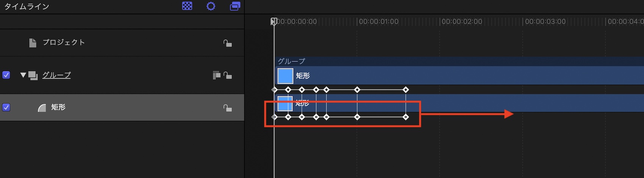The width and height of the screenshot is (644, 178).
Task: Toggle the lock on グループ row
Action: [x=227, y=75]
